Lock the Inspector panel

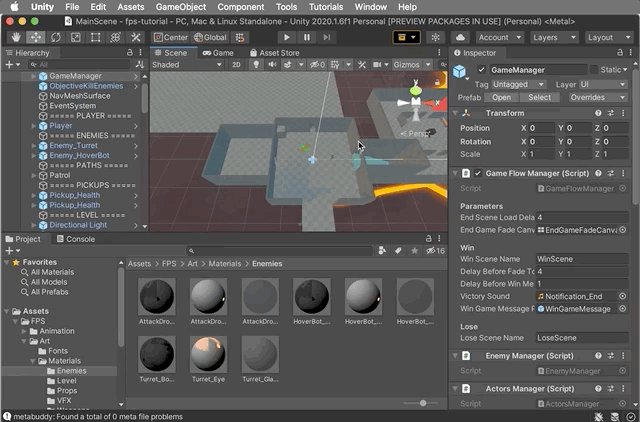pyautogui.click(x=618, y=53)
